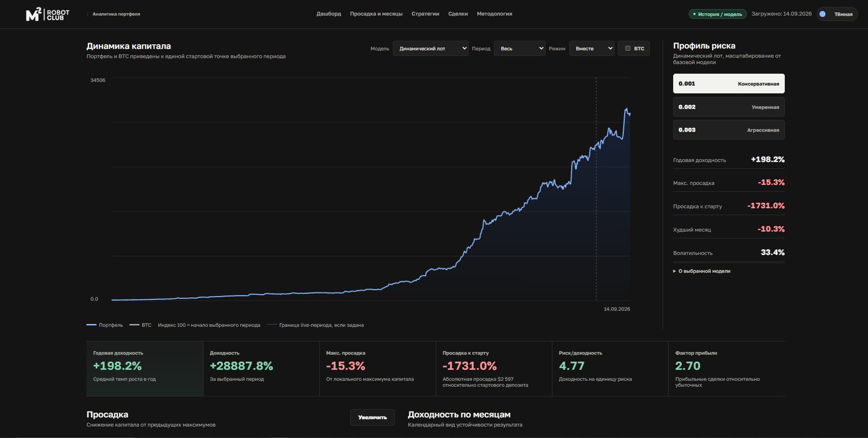This screenshot has height=438, width=868.
Task: Click the Доходность по месяцам heading
Action: click(459, 415)
